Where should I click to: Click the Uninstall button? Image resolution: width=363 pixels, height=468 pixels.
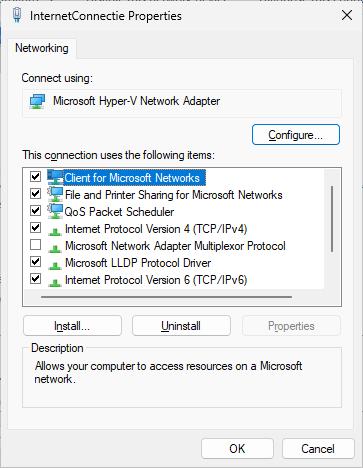(x=181, y=326)
